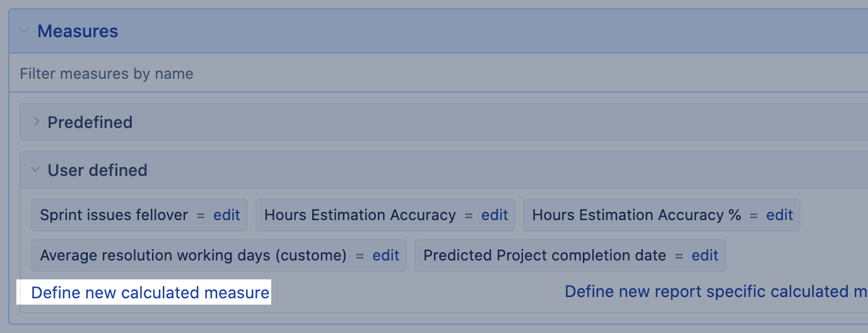Screen dimensions: 868x333
Task: Click the Measures panel title
Action: 78,31
